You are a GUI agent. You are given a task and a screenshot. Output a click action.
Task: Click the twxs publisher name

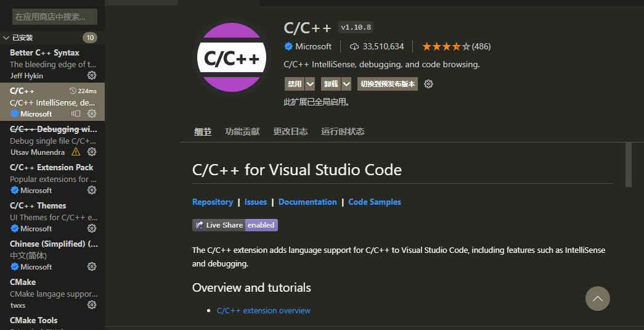coord(18,305)
